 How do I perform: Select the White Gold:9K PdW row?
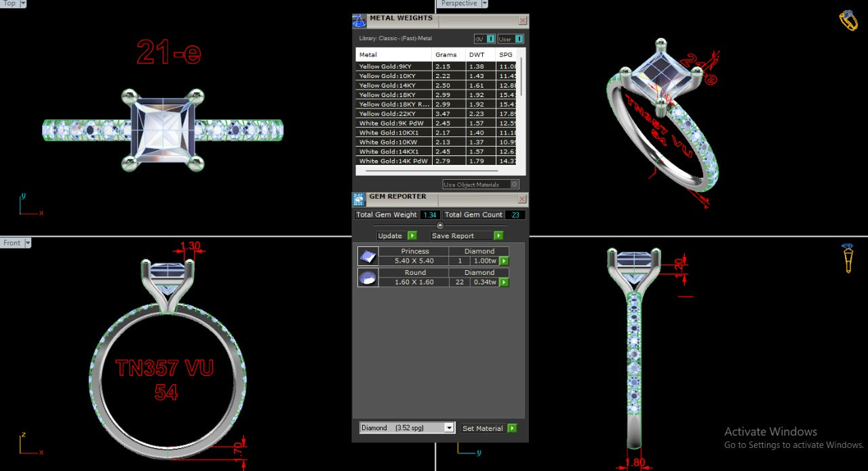click(436, 124)
